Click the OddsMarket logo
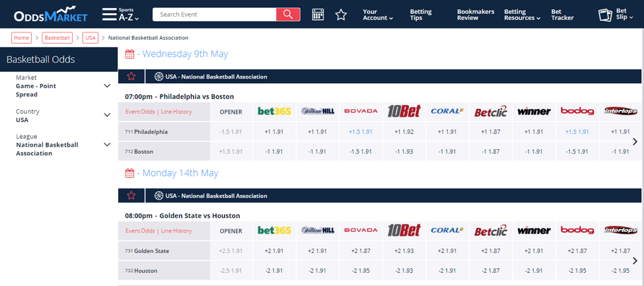Image resolution: width=644 pixels, height=286 pixels. coord(50,14)
